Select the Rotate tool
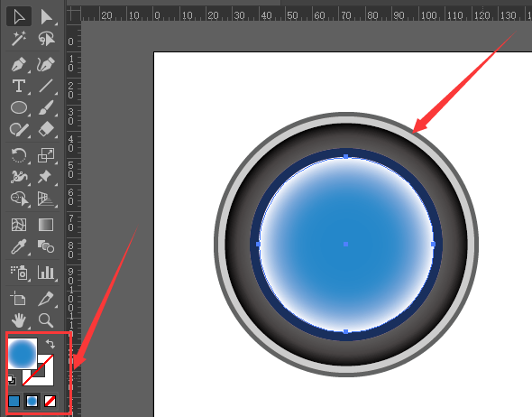532x417 pixels. (x=19, y=155)
